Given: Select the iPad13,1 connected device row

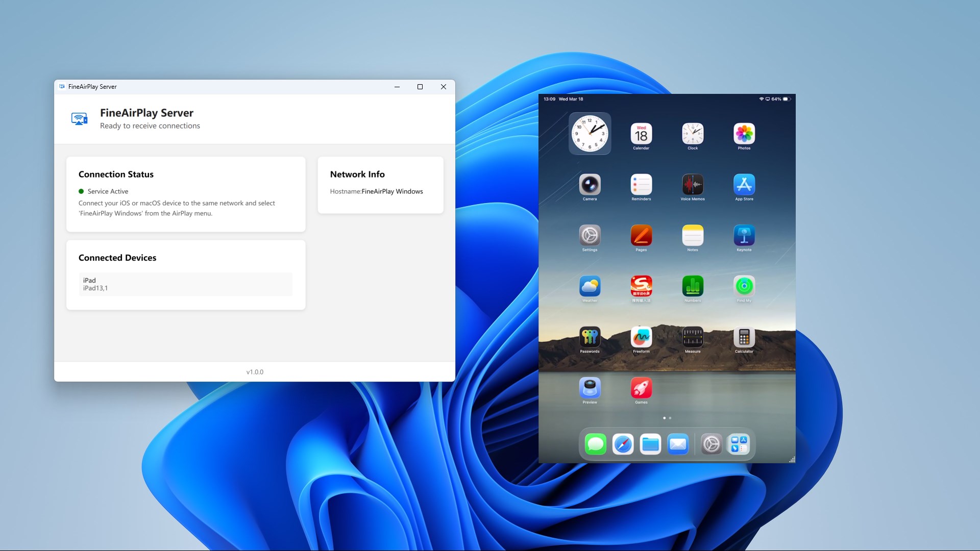Looking at the screenshot, I should 186,284.
